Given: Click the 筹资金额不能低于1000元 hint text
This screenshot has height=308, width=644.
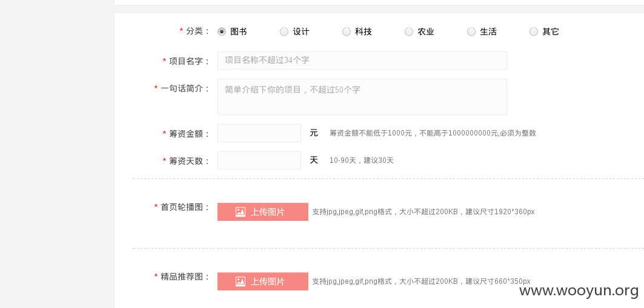Looking at the screenshot, I should (x=433, y=133).
